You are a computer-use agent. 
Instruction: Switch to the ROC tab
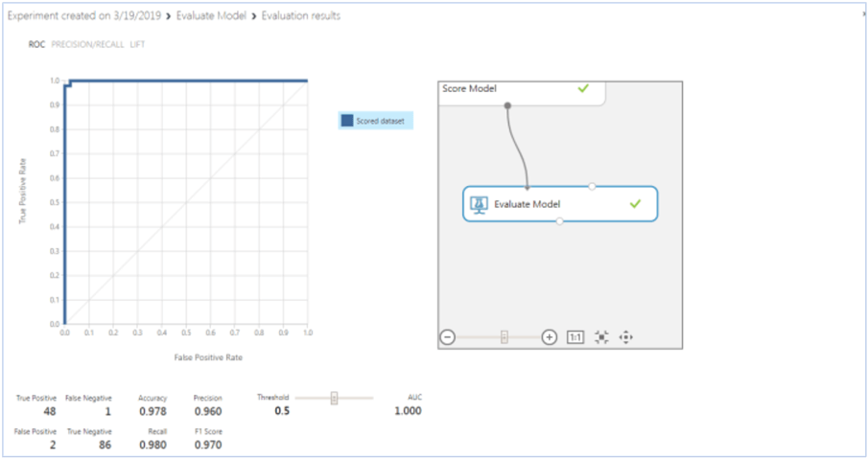click(36, 44)
